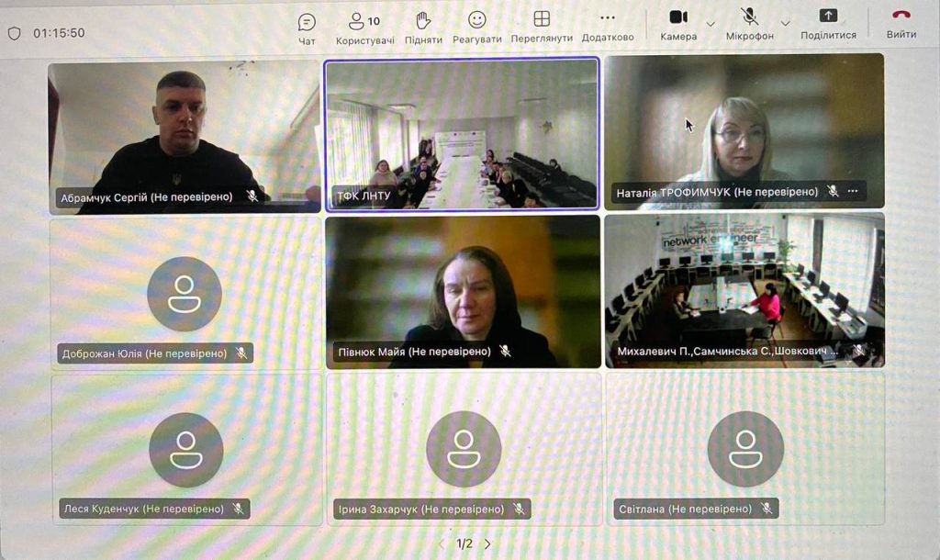The image size is (940, 560).
Task: Open more options for Наталія ТРОФИМЧУК
Action: pos(853,192)
